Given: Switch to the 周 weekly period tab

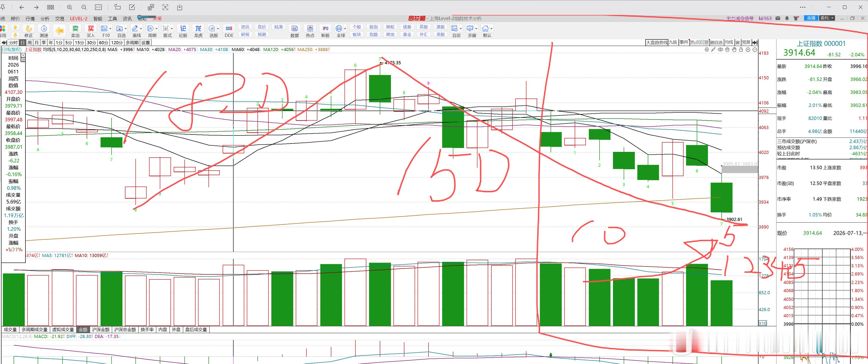Looking at the screenshot, I should coord(29,43).
